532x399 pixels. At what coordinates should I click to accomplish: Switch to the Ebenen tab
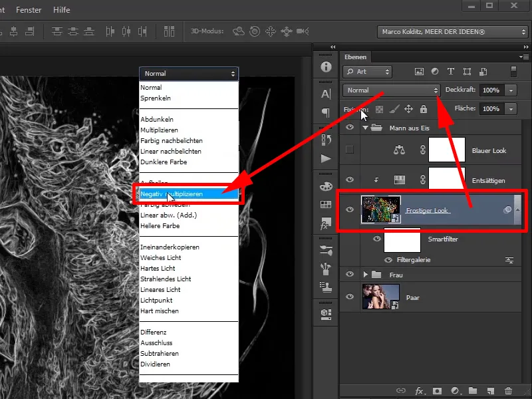pos(355,57)
